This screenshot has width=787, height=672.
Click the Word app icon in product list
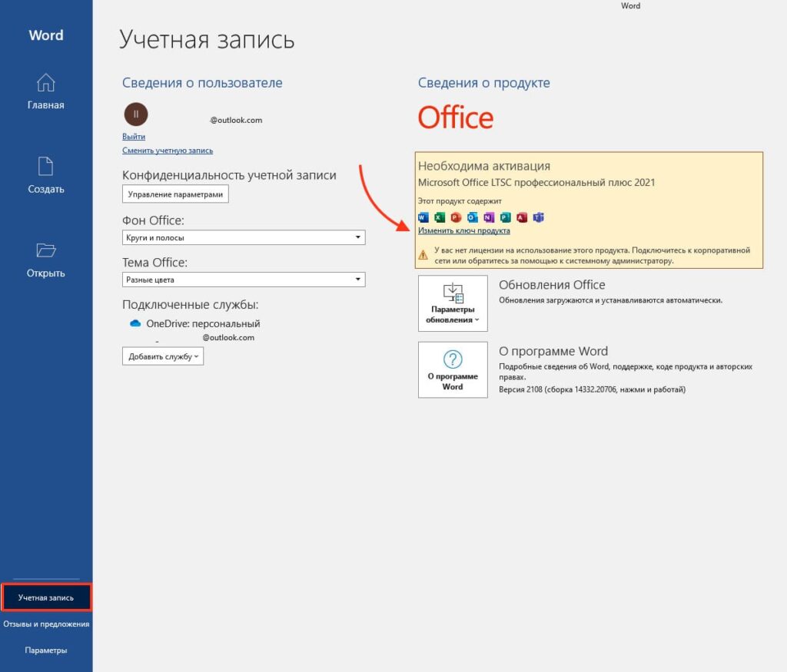point(423,217)
